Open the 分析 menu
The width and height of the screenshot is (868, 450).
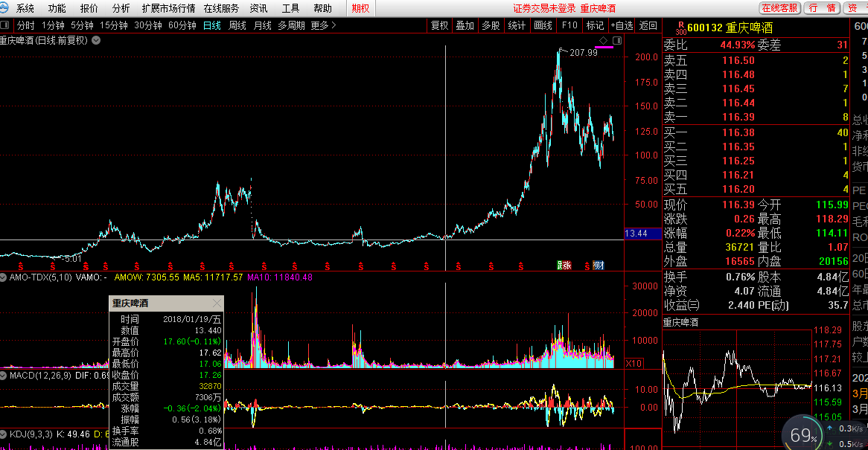[121, 8]
